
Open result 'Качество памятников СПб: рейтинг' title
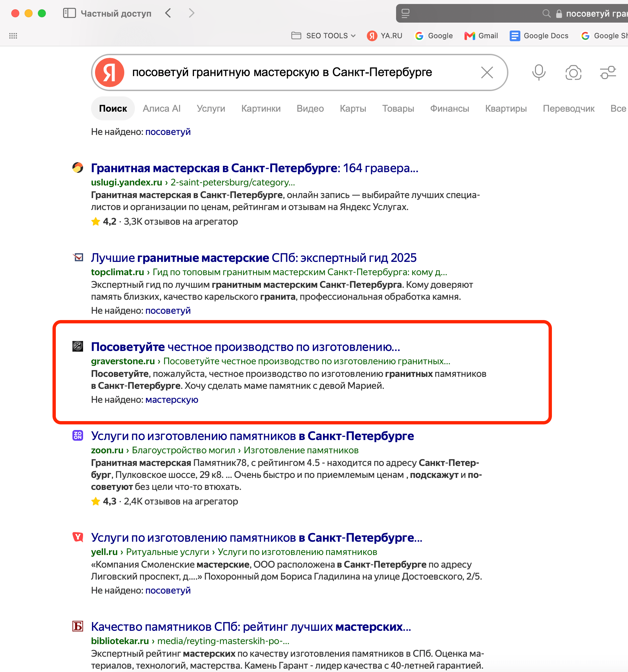point(251,627)
